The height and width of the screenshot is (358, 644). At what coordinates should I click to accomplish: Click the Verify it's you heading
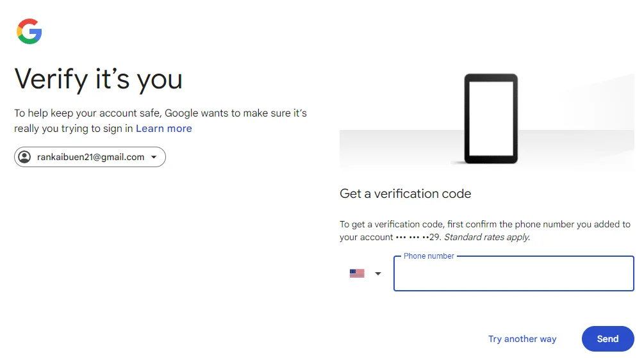coord(99,79)
